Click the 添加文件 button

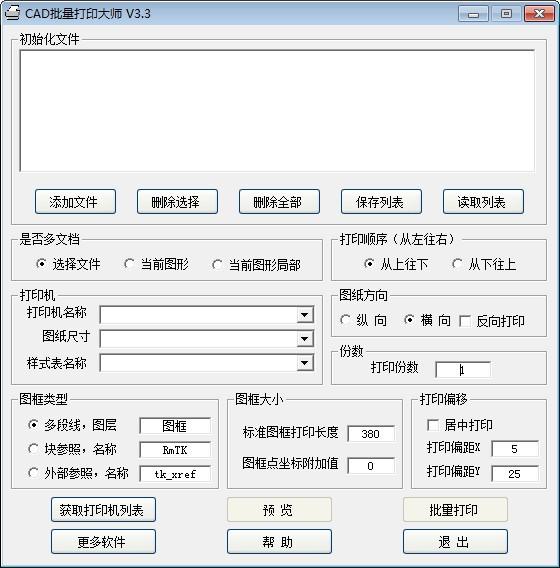tap(75, 201)
